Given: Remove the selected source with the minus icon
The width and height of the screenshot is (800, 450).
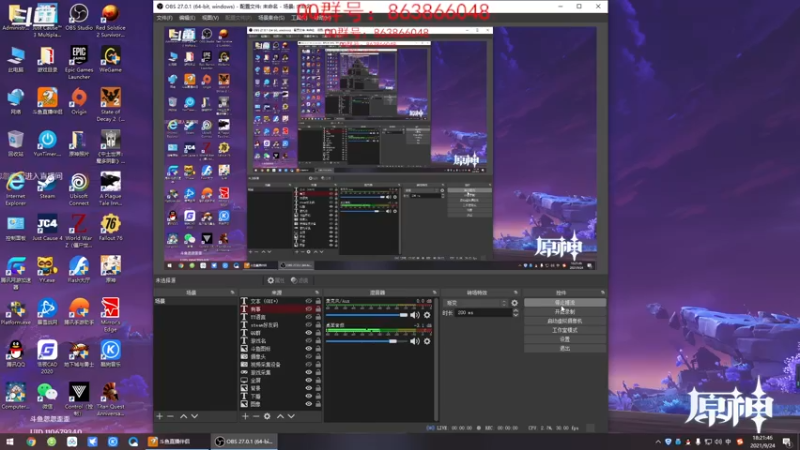Looking at the screenshot, I should click(x=256, y=416).
